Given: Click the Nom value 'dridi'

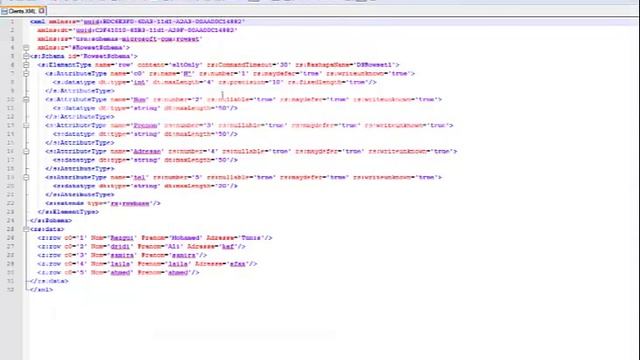Looking at the screenshot, I should click(120, 247).
